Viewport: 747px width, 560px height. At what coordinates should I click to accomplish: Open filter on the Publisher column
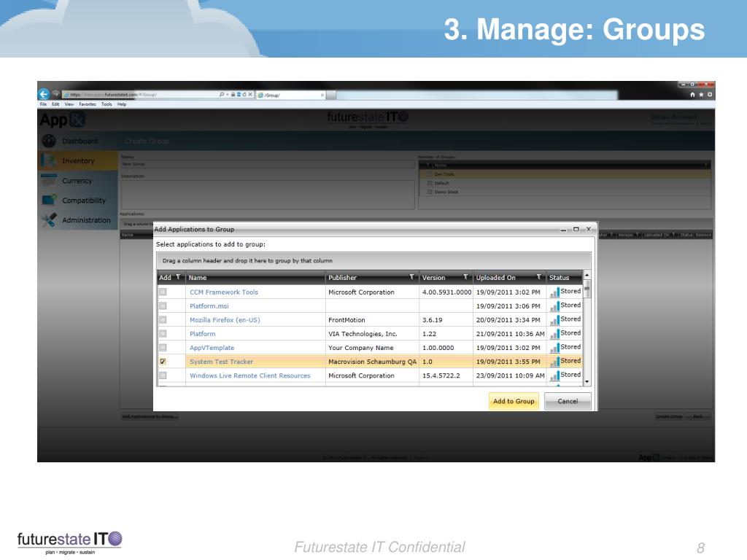[x=411, y=277]
